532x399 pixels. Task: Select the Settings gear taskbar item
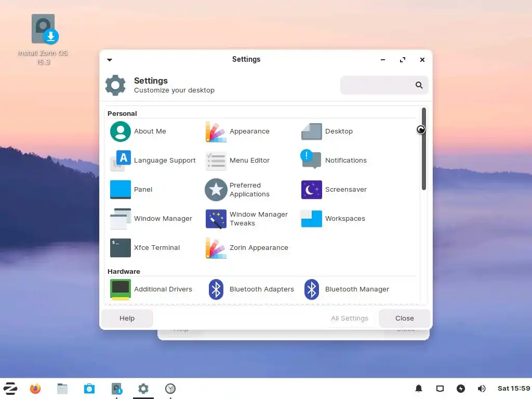click(143, 389)
